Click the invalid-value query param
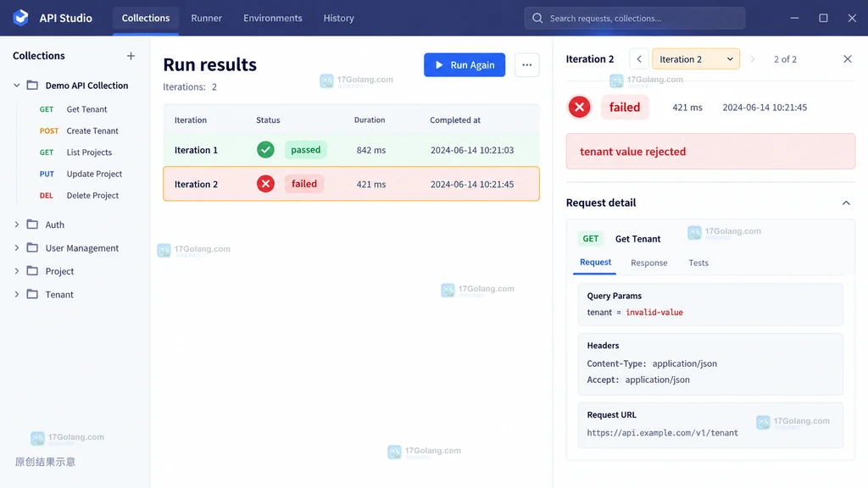Image resolution: width=868 pixels, height=488 pixels. [x=654, y=312]
